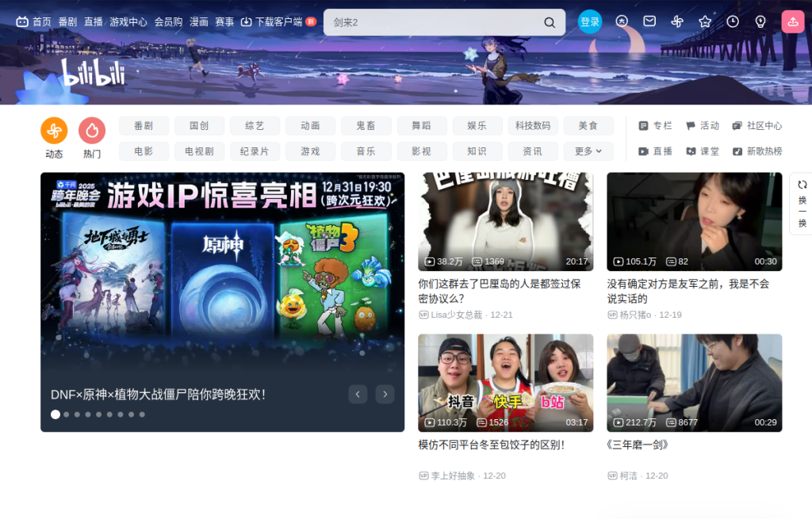Open the 课堂 link
This screenshot has height=519, width=812.
(703, 151)
